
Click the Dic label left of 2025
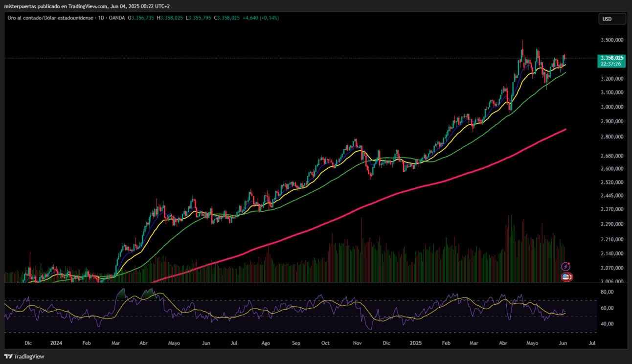pyautogui.click(x=386, y=343)
